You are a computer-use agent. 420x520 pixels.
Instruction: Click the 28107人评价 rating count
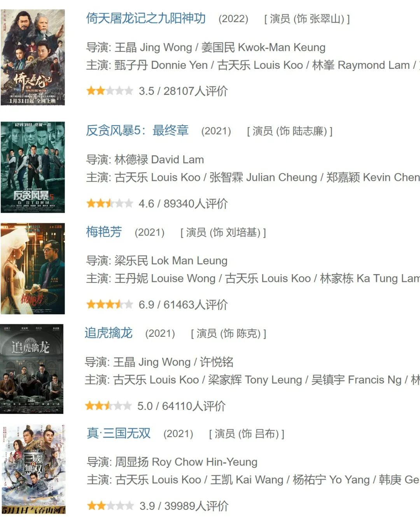pos(196,91)
